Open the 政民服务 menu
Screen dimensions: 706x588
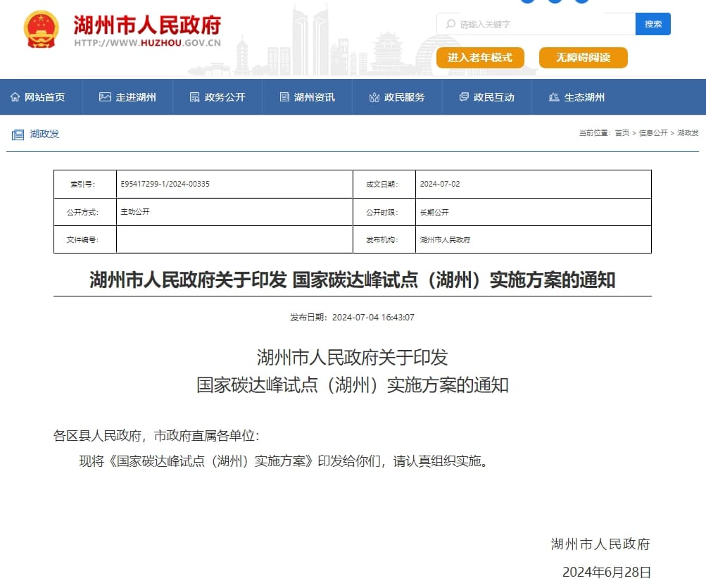click(404, 97)
